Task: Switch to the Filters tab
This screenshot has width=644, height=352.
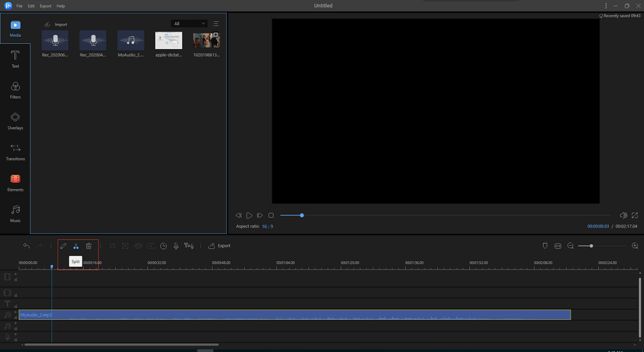Action: coord(15,90)
